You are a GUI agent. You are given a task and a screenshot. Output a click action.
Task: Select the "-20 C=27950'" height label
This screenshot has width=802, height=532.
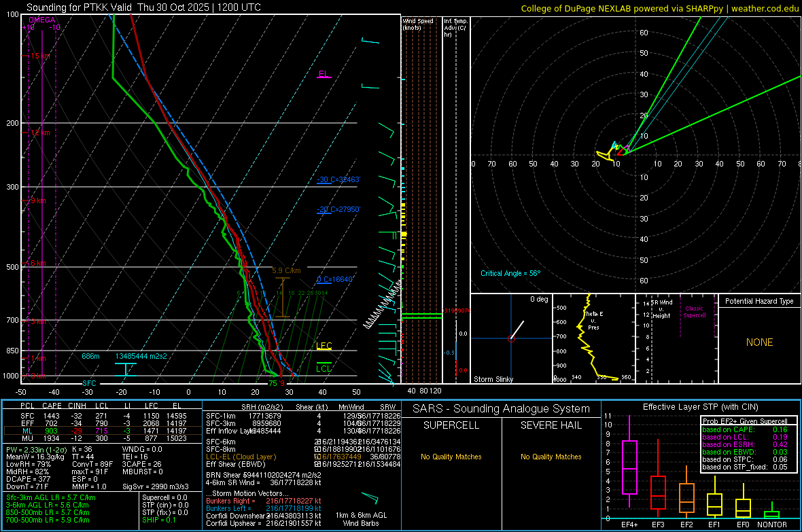pyautogui.click(x=338, y=209)
